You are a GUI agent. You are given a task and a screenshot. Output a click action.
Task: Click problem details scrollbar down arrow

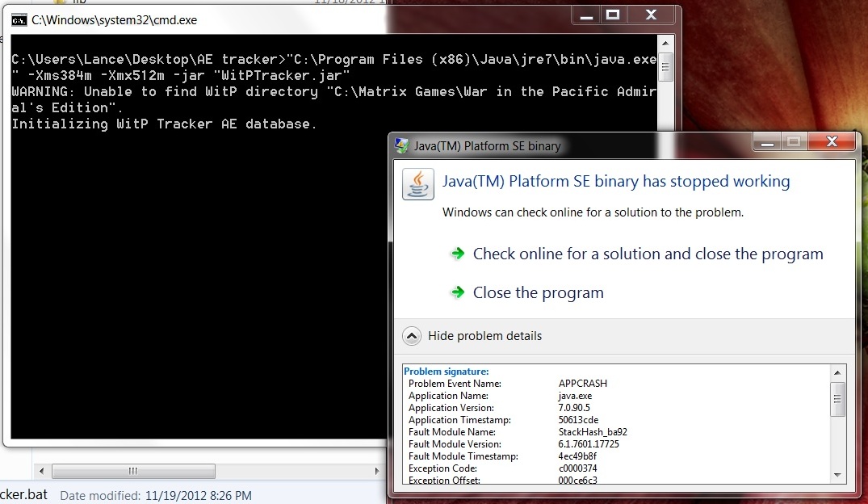[837, 475]
